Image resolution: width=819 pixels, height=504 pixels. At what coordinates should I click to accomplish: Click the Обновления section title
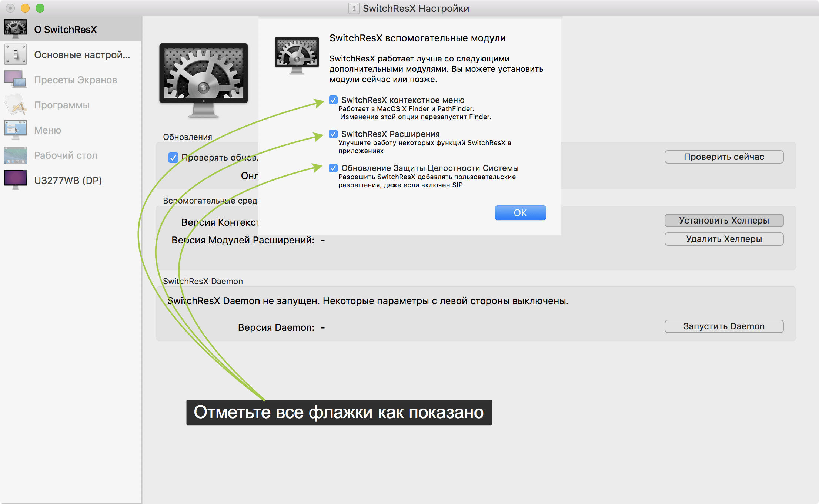point(187,137)
